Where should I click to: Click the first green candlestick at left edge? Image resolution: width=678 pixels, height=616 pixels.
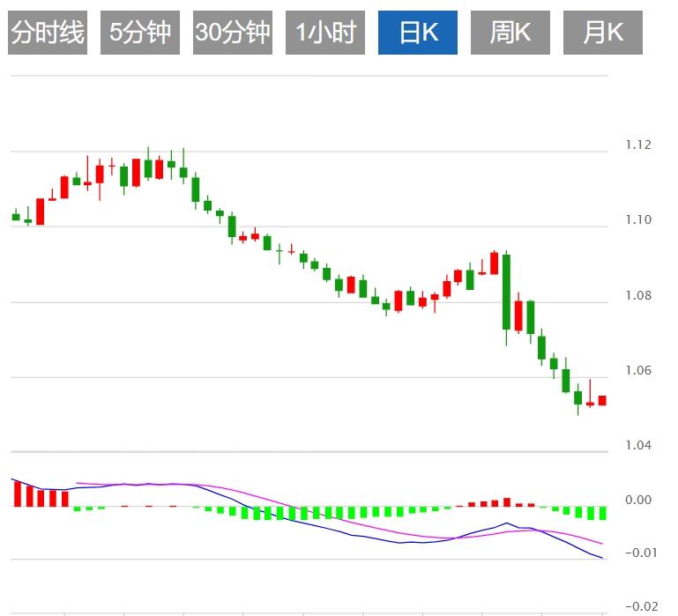pos(16,216)
